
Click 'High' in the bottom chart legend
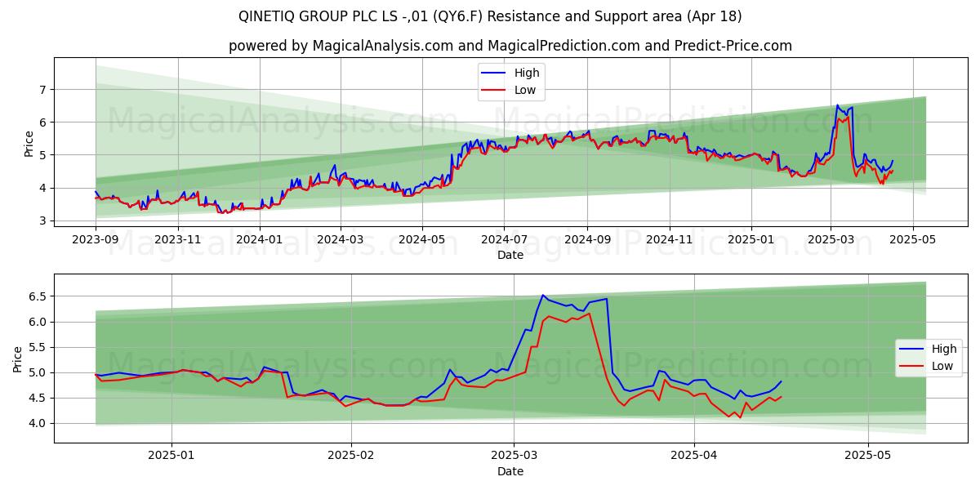point(944,349)
